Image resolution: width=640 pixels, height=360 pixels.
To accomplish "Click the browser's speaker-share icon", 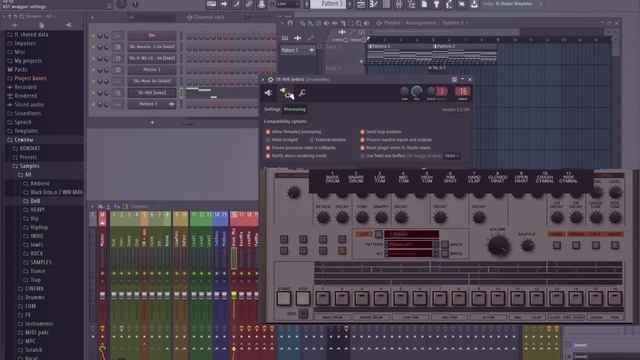I will 68,25.
